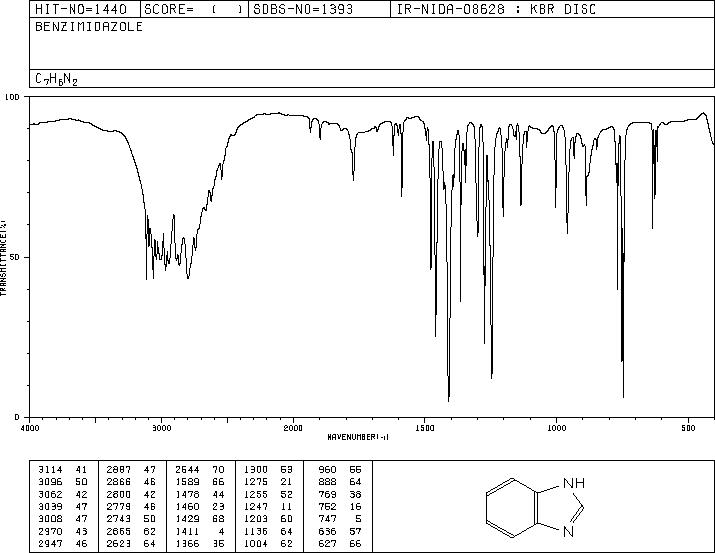Image resolution: width=715 pixels, height=553 pixels.
Task: Select peak table entry 3096
Action: tap(62, 482)
